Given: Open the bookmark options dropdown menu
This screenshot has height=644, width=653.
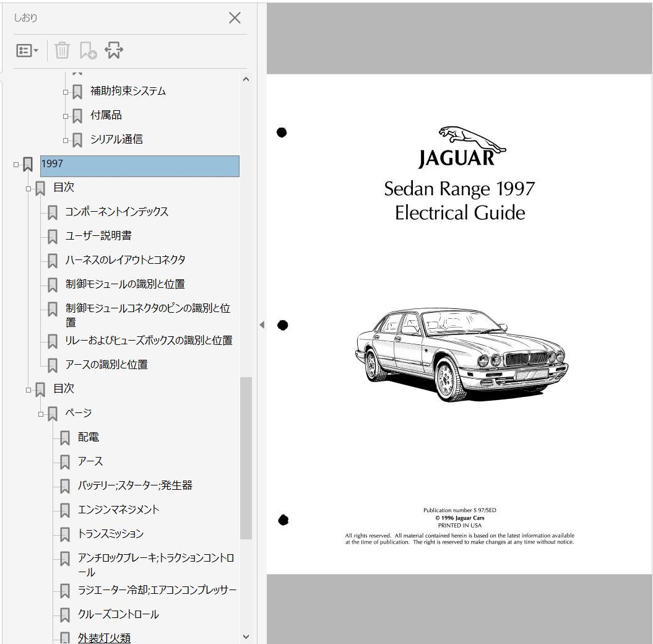Looking at the screenshot, I should [27, 51].
